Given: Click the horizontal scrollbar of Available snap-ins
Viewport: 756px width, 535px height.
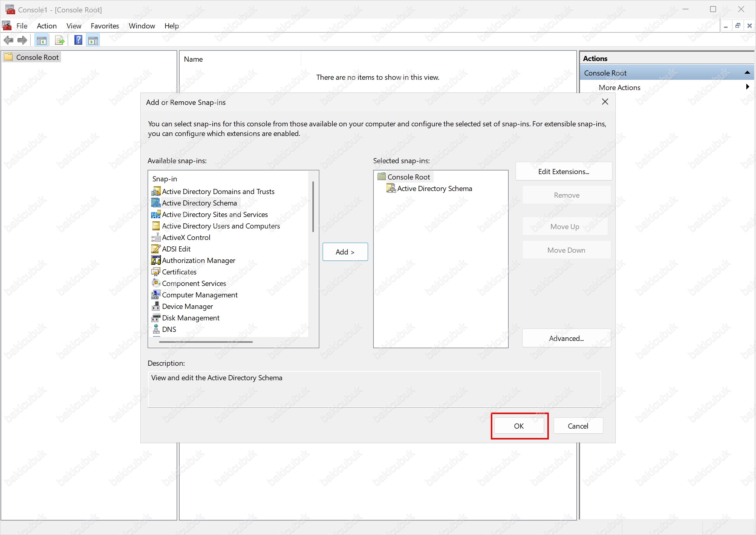Looking at the screenshot, I should coord(206,342).
